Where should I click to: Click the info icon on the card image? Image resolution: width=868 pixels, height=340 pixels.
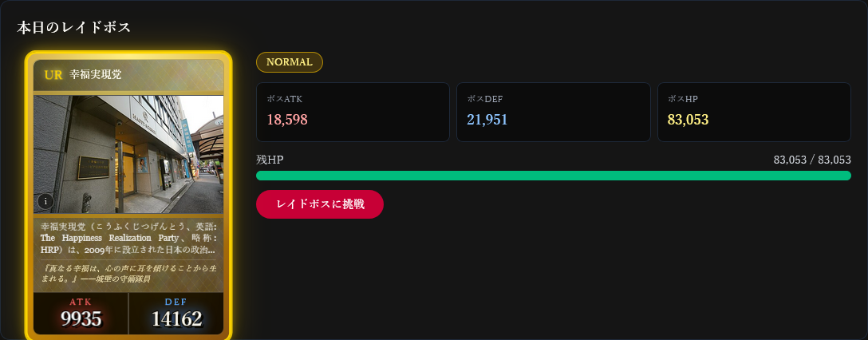(x=45, y=201)
